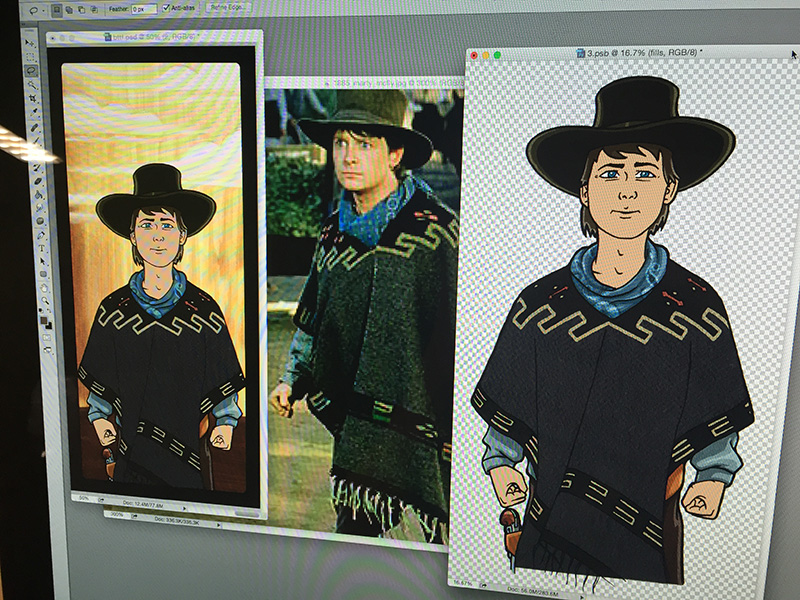Image resolution: width=800 pixels, height=600 pixels.
Task: Select the Brush tool
Action: (35, 140)
